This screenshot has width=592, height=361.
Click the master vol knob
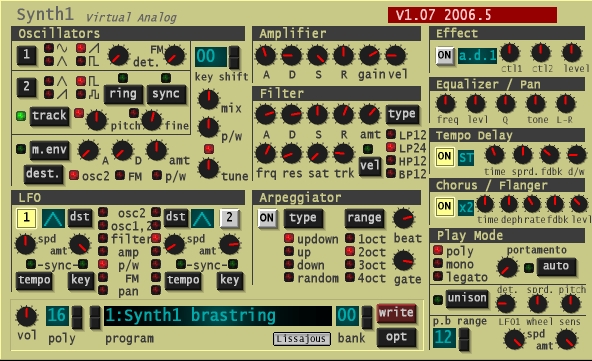26,316
